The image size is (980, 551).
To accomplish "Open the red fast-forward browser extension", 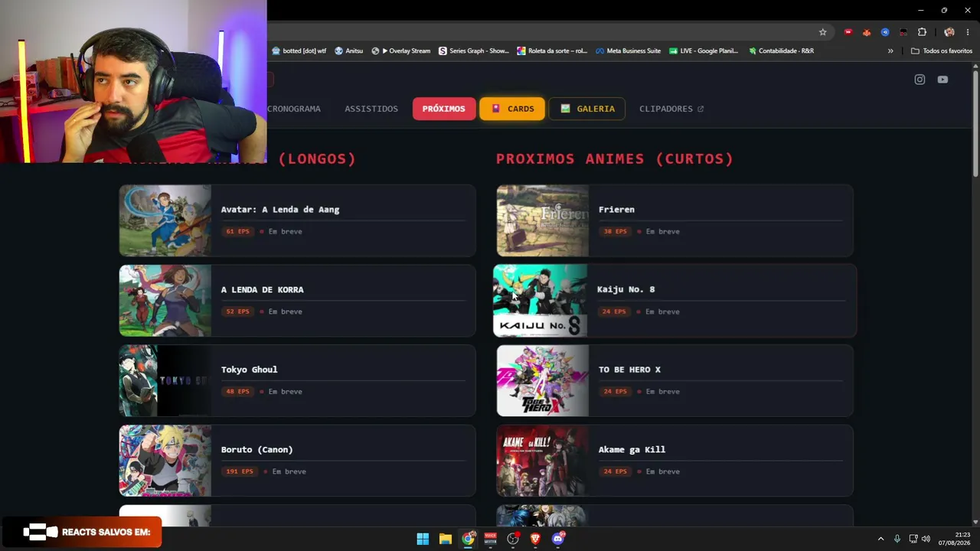I will (848, 32).
